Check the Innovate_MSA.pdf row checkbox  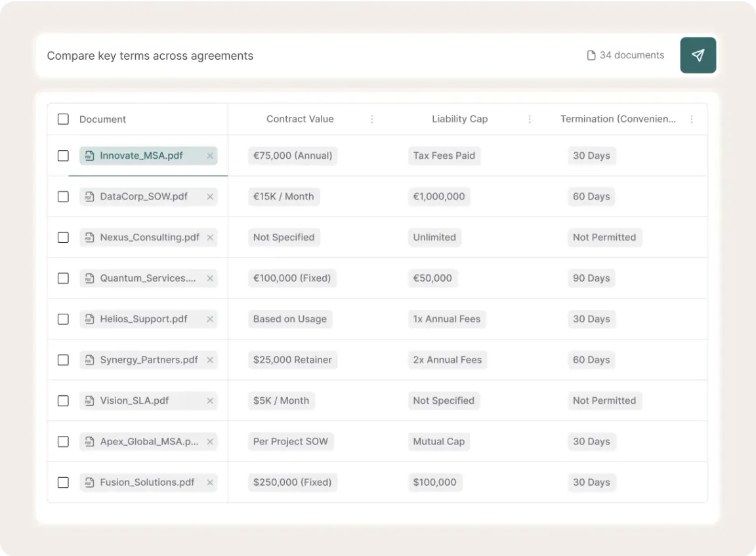(63, 156)
